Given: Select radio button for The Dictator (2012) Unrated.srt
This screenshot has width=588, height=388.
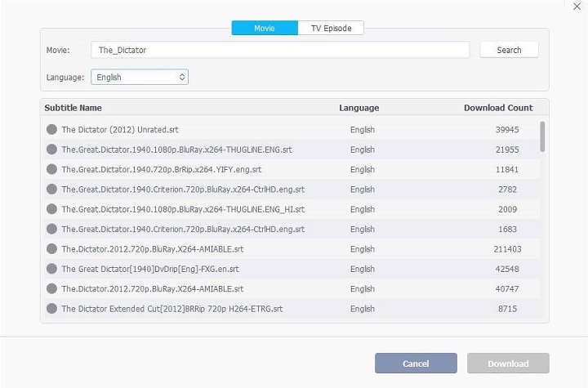Looking at the screenshot, I should click(51, 130).
